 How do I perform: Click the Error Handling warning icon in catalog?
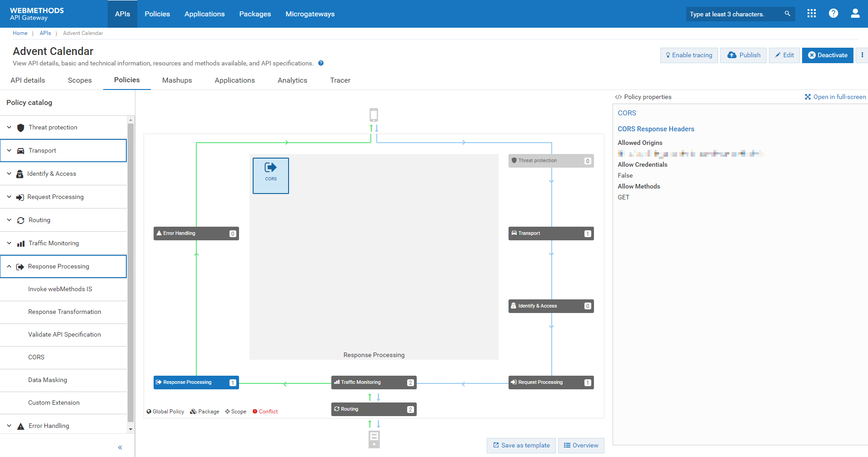20,426
